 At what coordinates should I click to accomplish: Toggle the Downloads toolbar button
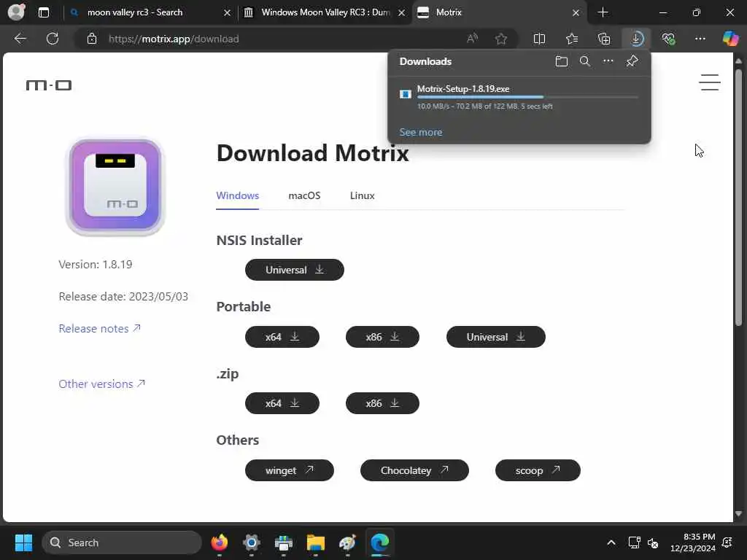[x=636, y=39]
